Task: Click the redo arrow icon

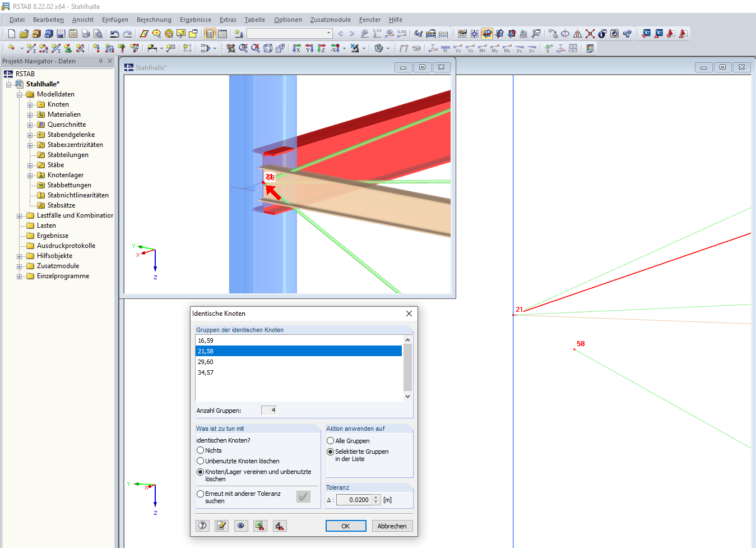Action: click(x=127, y=34)
